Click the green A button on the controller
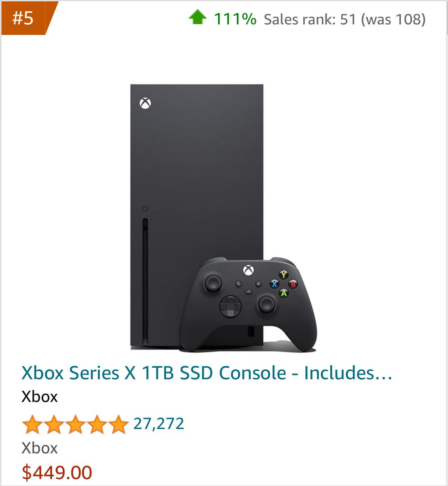 [284, 293]
